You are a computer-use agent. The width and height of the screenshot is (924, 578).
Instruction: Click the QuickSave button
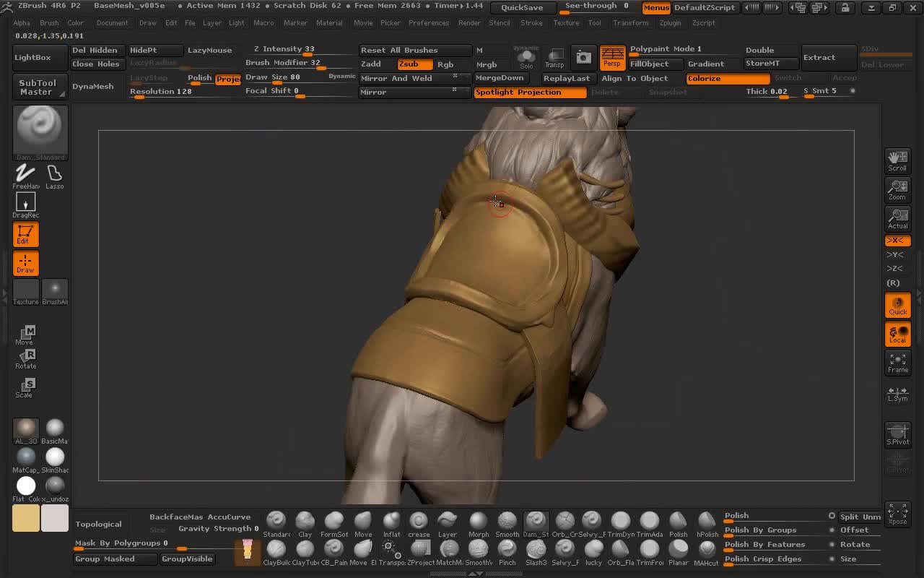522,8
